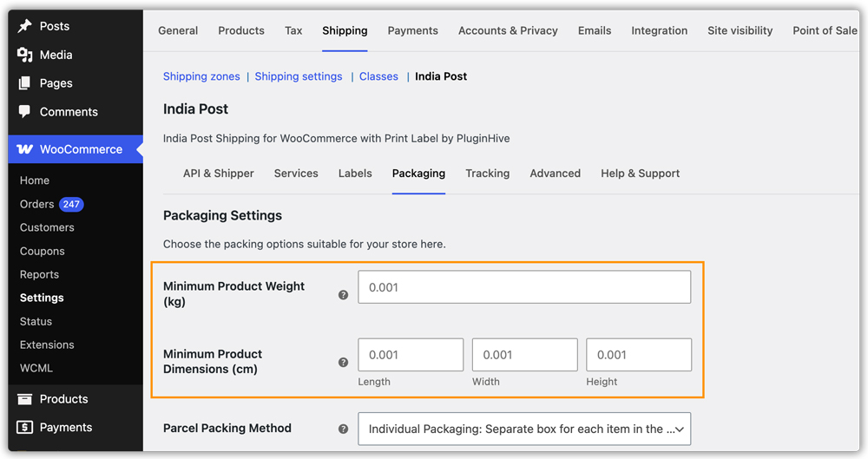Focus the Minimum Product Weight field
Viewport: 868px width, 459px height.
point(524,287)
